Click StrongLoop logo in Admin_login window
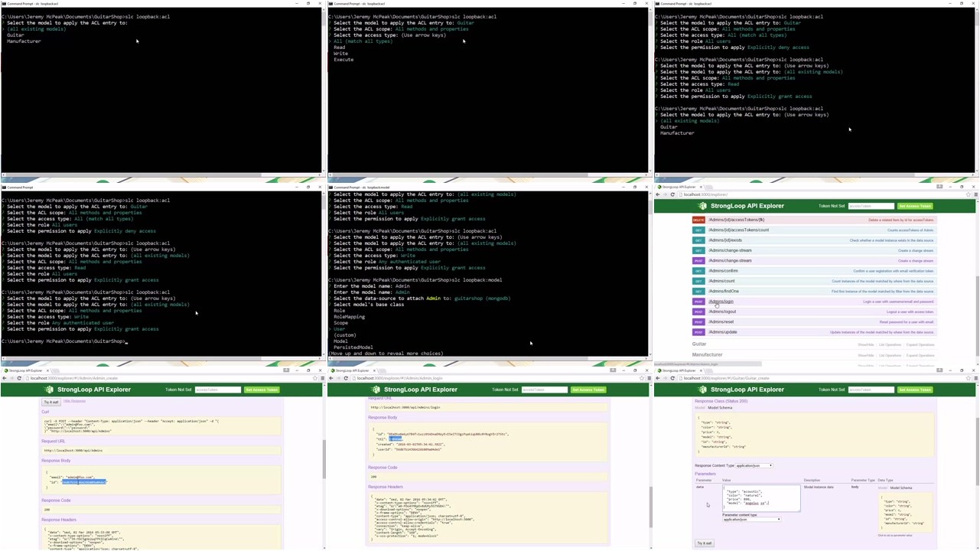This screenshot has height=551, width=980. [376, 390]
